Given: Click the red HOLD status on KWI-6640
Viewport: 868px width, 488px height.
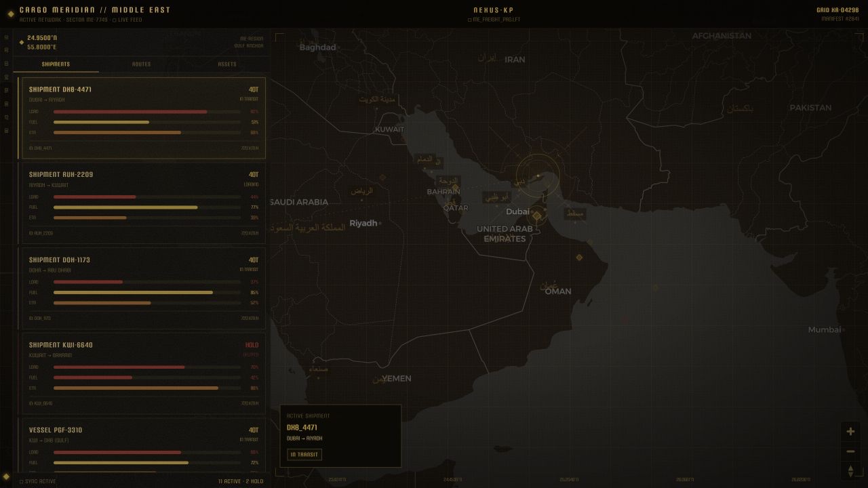Looking at the screenshot, I should [x=252, y=345].
